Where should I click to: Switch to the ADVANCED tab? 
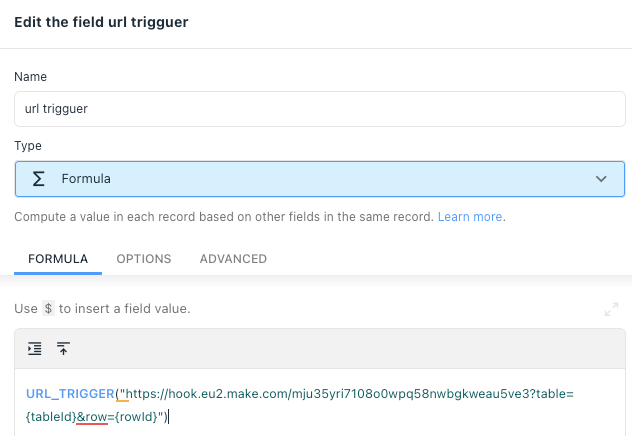(x=233, y=259)
